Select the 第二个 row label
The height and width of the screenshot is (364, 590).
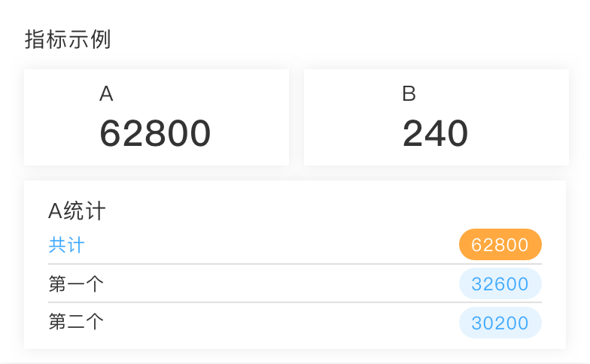pyautogui.click(x=76, y=322)
